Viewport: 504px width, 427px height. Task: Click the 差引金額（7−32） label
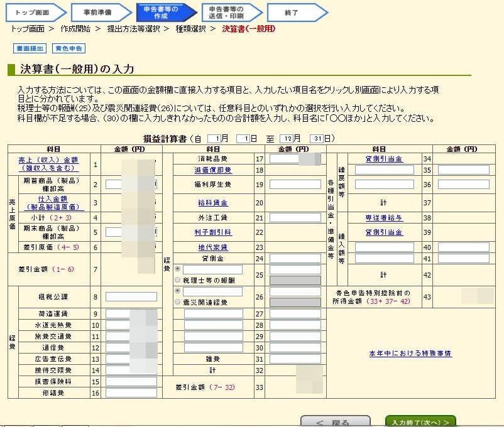[x=205, y=387]
